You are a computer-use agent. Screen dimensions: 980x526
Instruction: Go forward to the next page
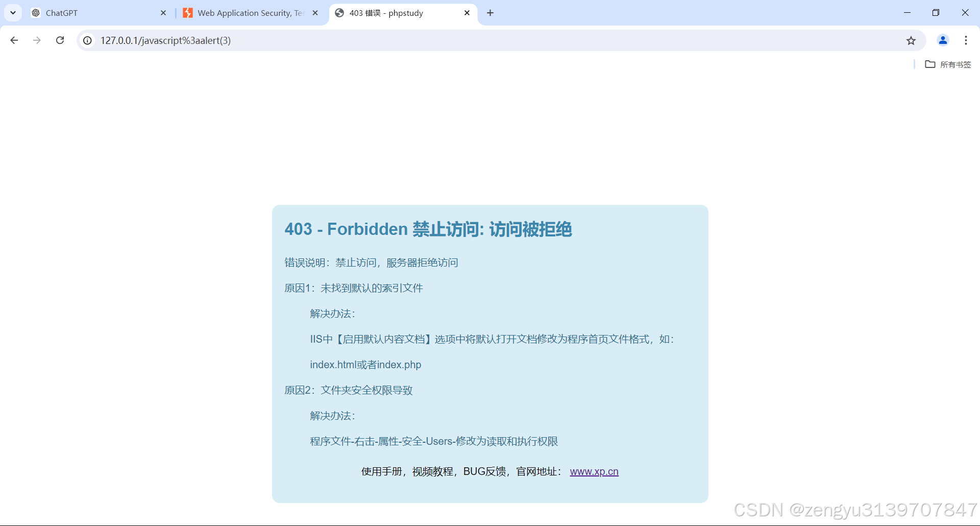click(37, 40)
